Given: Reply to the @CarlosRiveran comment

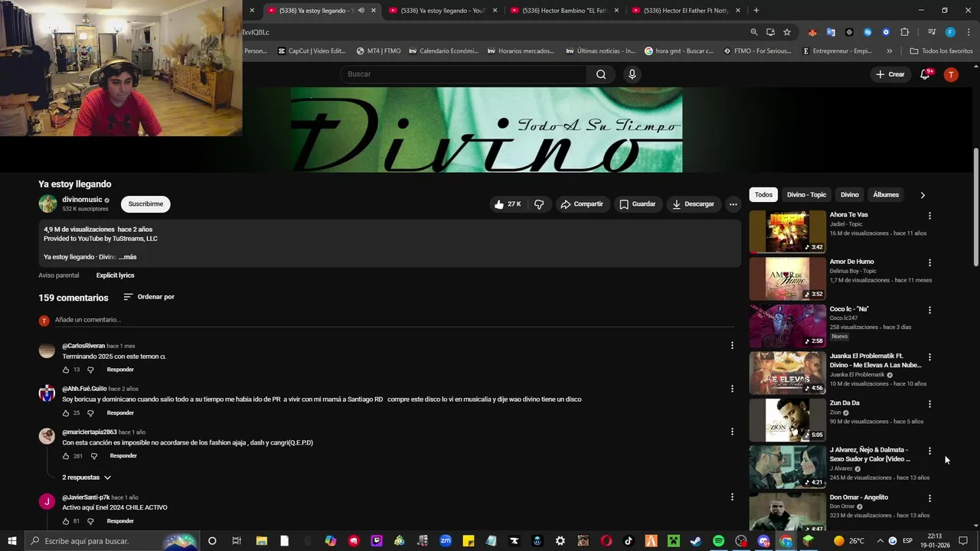Looking at the screenshot, I should 120,370.
